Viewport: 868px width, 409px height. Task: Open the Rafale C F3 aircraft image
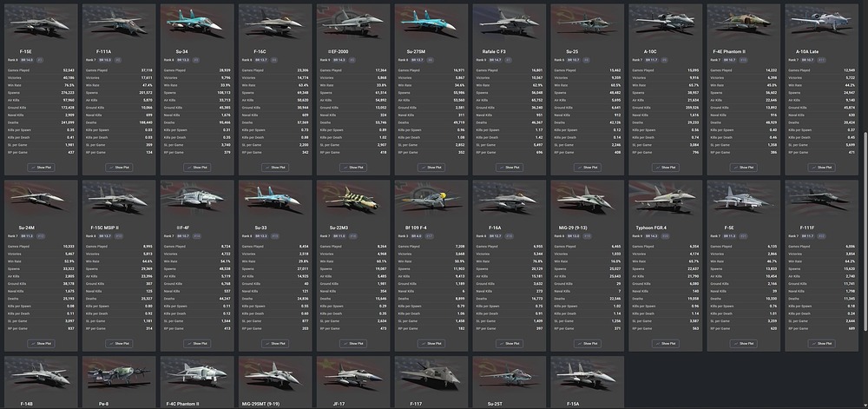click(509, 23)
